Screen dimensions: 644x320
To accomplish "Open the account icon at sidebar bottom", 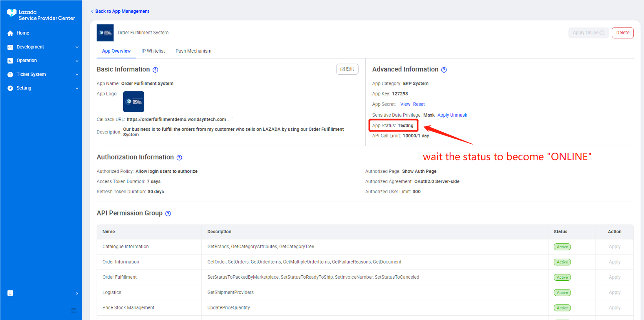I will coord(10,293).
